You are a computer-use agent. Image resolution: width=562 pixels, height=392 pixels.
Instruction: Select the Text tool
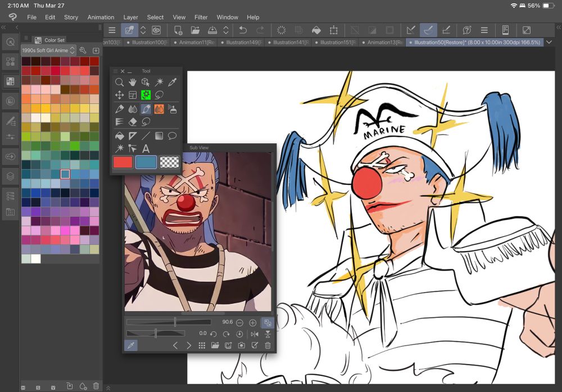146,149
